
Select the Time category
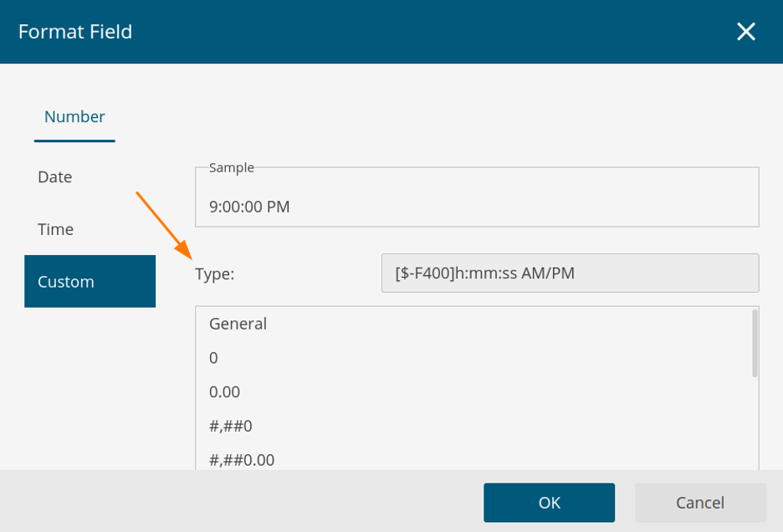[56, 229]
